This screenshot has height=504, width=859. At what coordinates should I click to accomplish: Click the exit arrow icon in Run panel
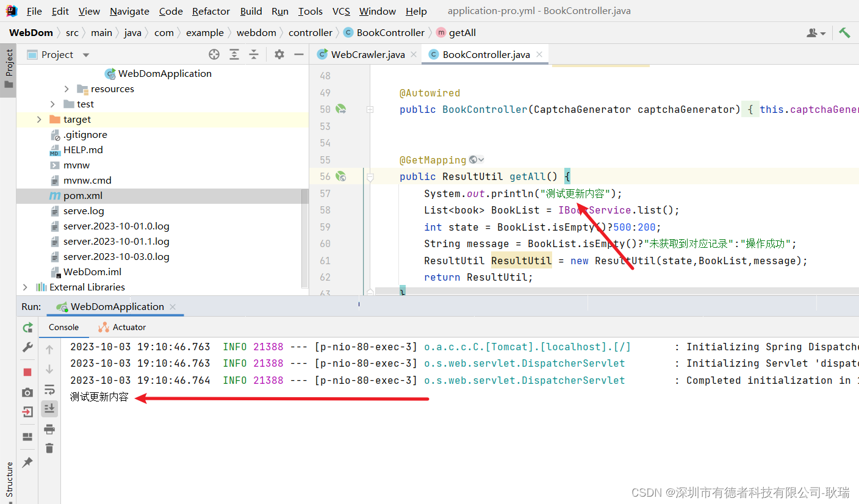(x=27, y=411)
